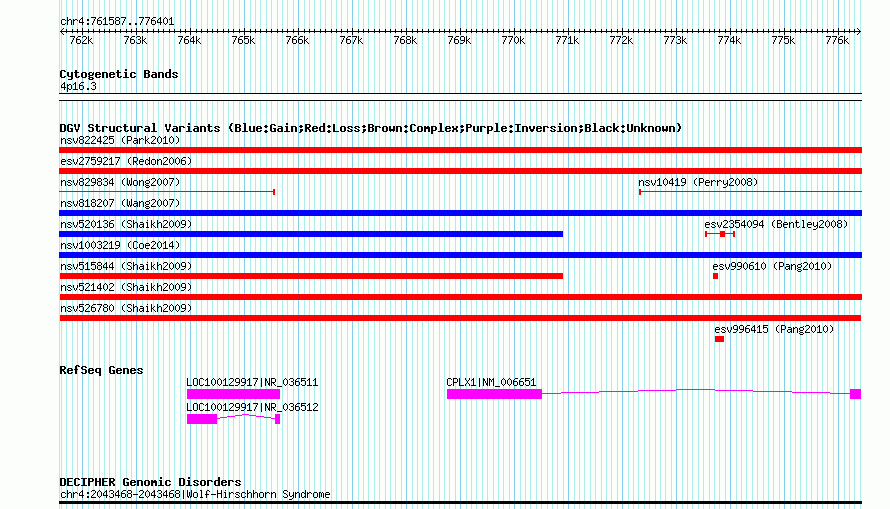Click the 764k ruler label

click(189, 40)
